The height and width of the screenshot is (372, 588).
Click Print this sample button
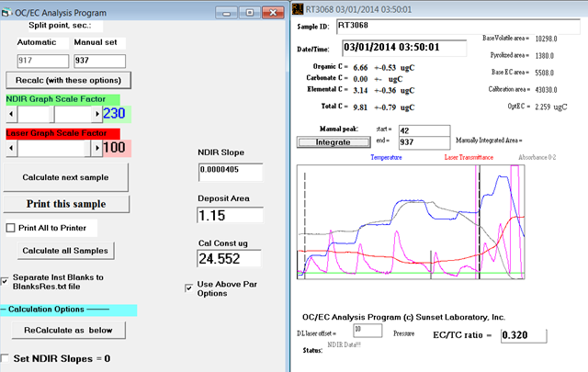(x=66, y=204)
